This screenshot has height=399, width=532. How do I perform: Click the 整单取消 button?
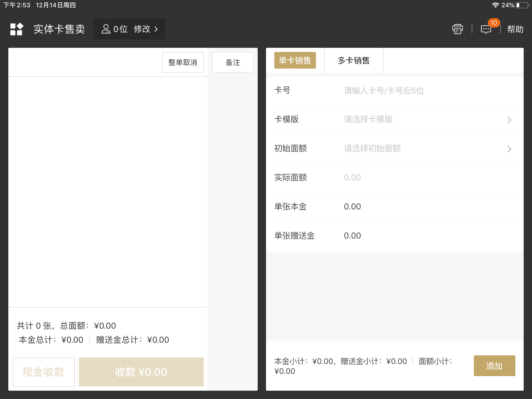pos(183,62)
